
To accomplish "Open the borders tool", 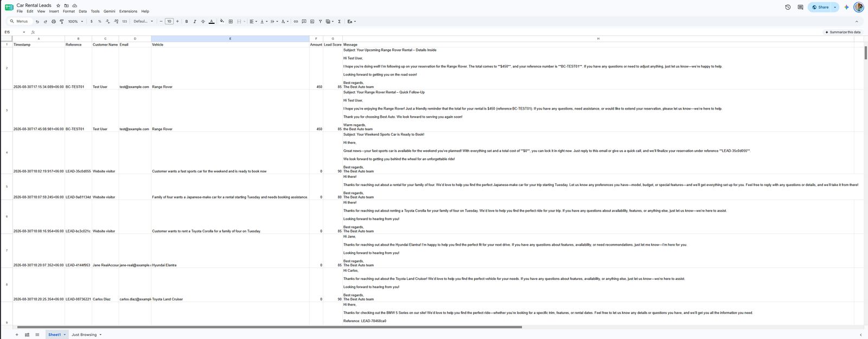I will pyautogui.click(x=231, y=22).
